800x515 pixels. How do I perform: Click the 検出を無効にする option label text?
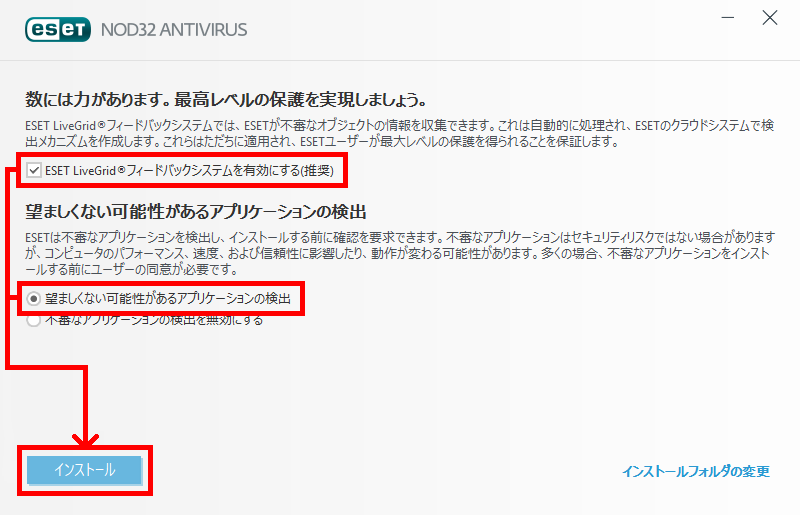pyautogui.click(x=154, y=321)
